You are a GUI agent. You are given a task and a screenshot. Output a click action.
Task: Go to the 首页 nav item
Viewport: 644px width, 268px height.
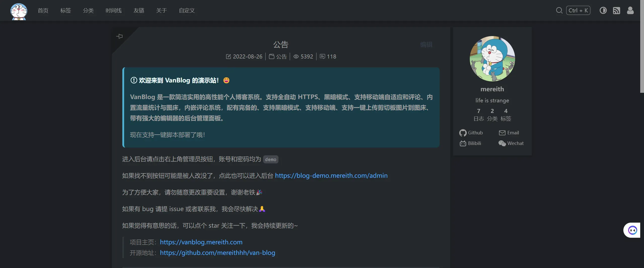pyautogui.click(x=43, y=11)
